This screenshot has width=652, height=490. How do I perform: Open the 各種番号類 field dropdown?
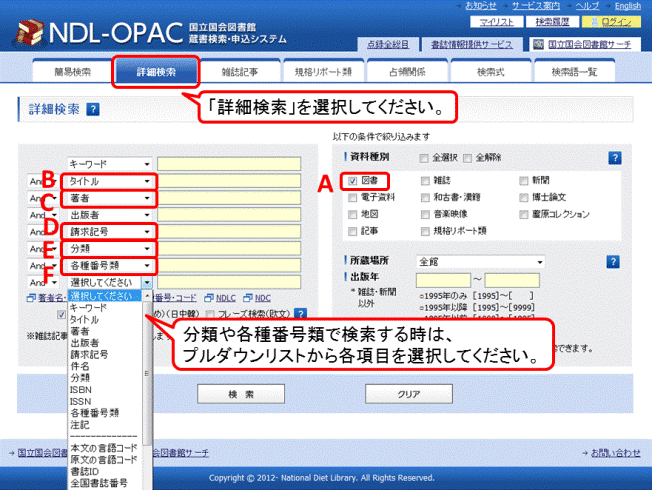pyautogui.click(x=109, y=265)
